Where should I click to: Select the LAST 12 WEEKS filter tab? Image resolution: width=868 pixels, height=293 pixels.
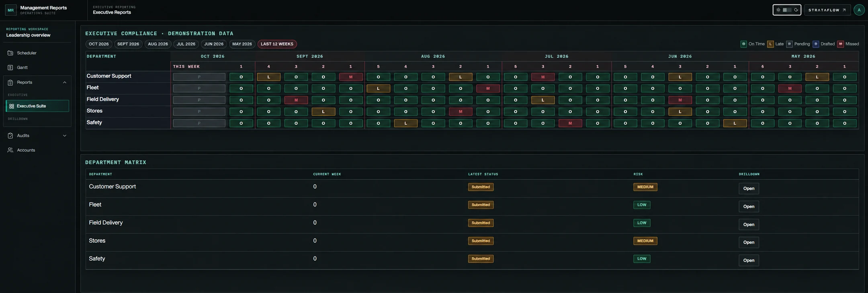pyautogui.click(x=277, y=44)
